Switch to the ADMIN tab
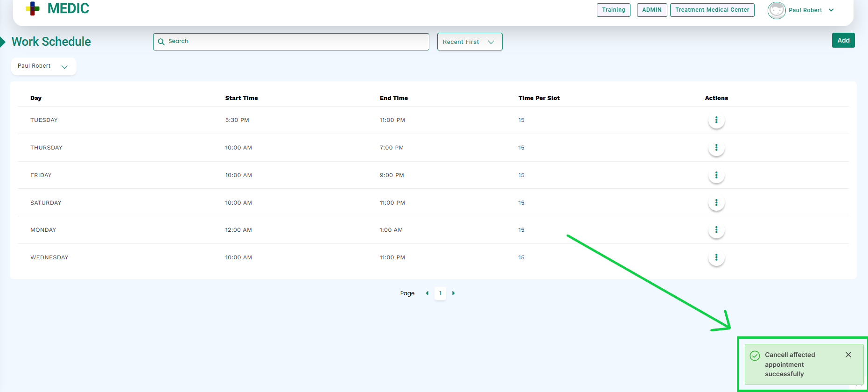The image size is (868, 392). (651, 10)
